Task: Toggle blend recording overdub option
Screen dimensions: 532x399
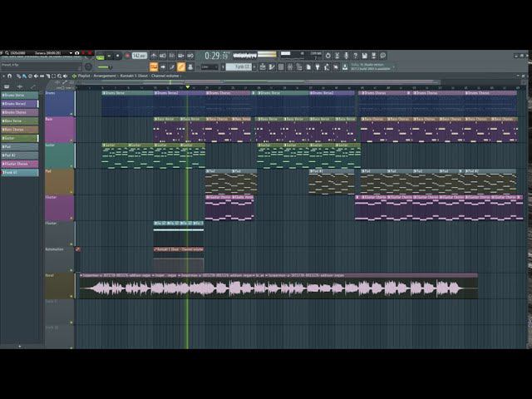Action: pyautogui.click(x=181, y=56)
